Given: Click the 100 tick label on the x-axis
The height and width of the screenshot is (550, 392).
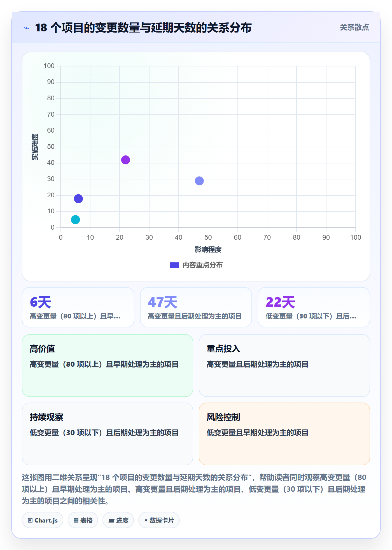Looking at the screenshot, I should click(356, 237).
